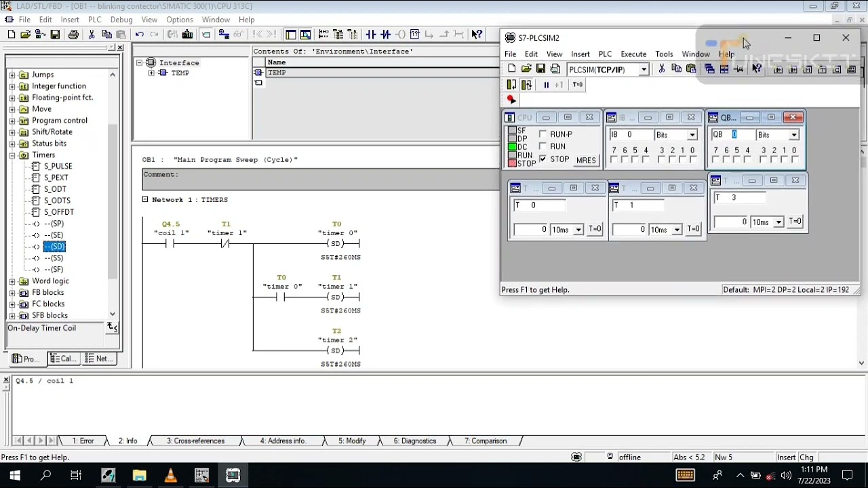Toggle bit 5 of output byte QB
Viewport: 868px width, 488px height.
pyautogui.click(x=737, y=160)
